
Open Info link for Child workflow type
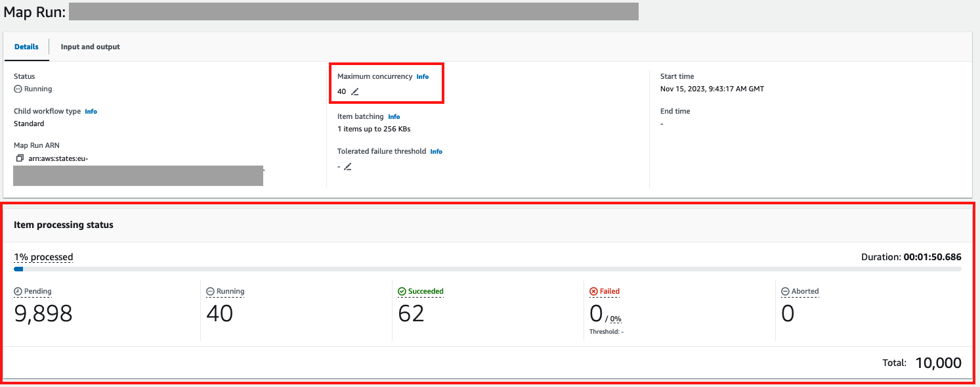pyautogui.click(x=91, y=112)
